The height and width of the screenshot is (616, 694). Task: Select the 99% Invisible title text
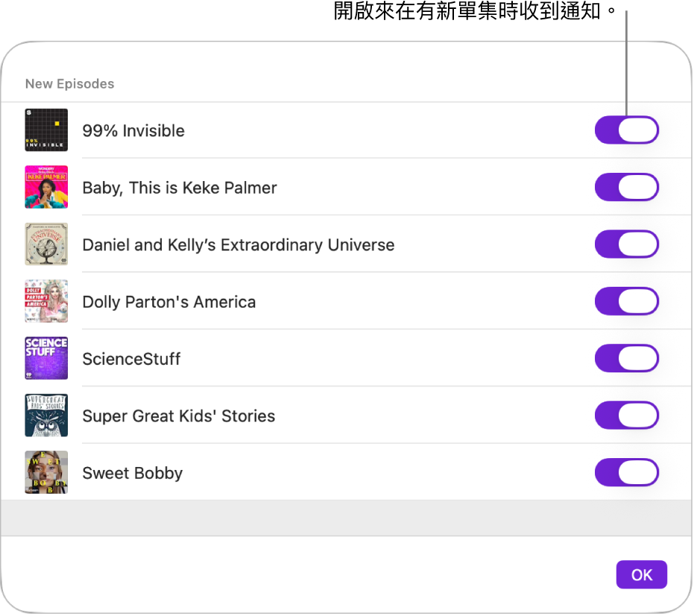tap(133, 130)
